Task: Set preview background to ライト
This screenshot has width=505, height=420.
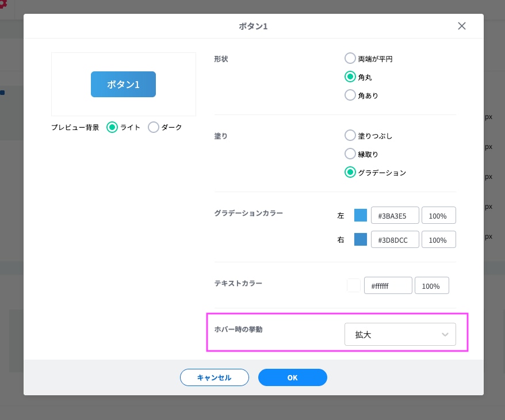Action: [113, 127]
